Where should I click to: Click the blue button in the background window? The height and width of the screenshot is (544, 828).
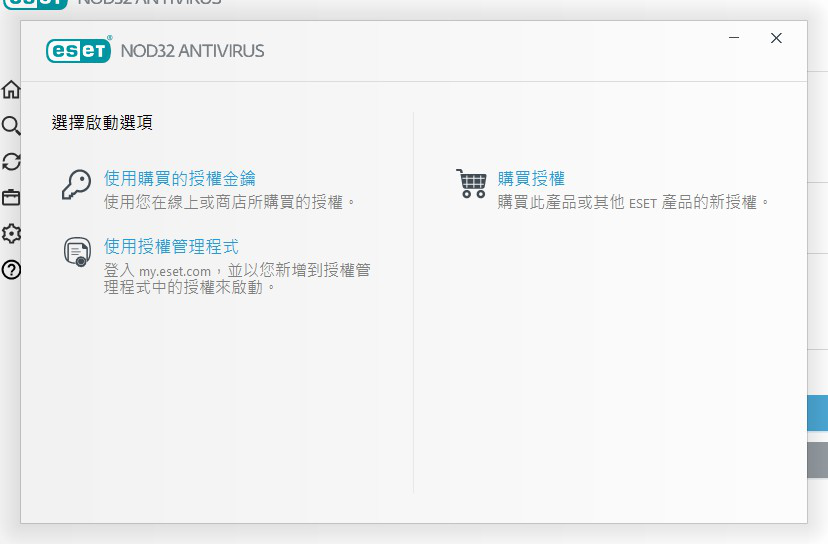(817, 413)
